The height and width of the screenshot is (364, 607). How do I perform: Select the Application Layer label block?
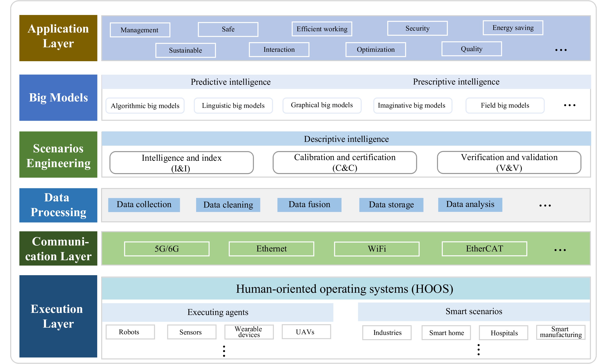tap(58, 38)
